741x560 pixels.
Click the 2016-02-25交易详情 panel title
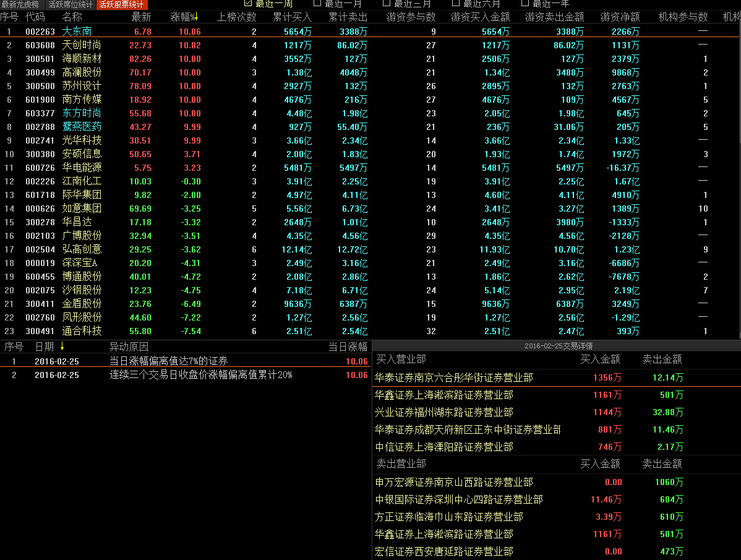coord(559,346)
